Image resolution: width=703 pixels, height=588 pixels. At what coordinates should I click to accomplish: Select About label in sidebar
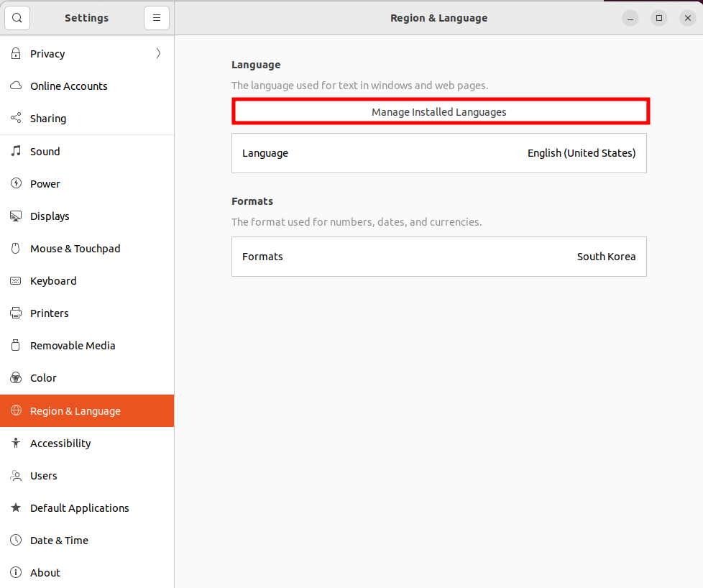45,573
